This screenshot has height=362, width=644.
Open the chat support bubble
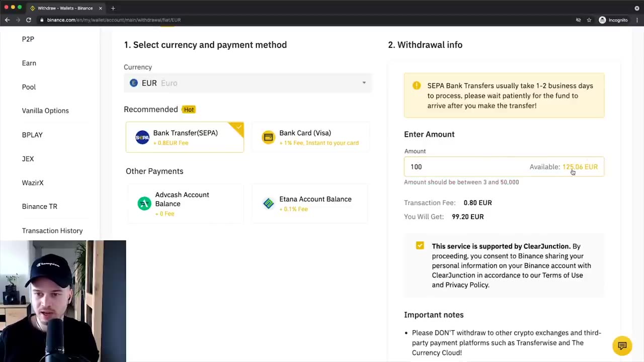pos(622,346)
